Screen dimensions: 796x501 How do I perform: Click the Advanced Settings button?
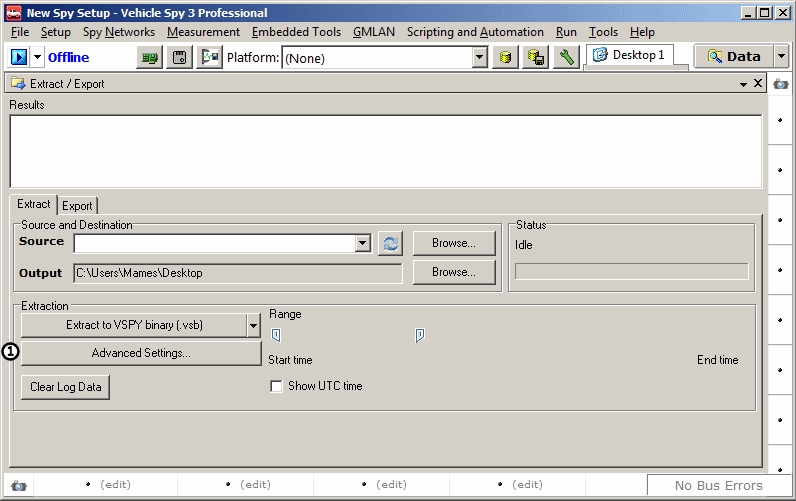141,353
